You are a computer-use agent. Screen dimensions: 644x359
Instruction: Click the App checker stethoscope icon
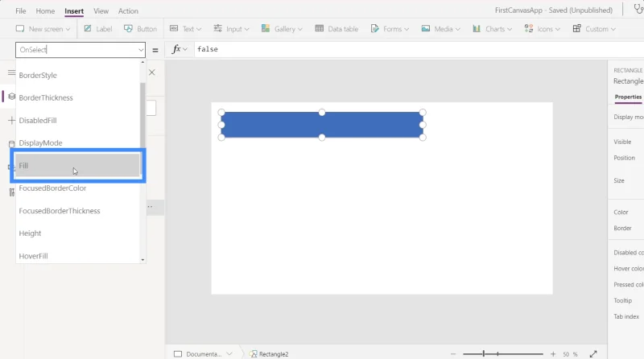click(x=638, y=9)
